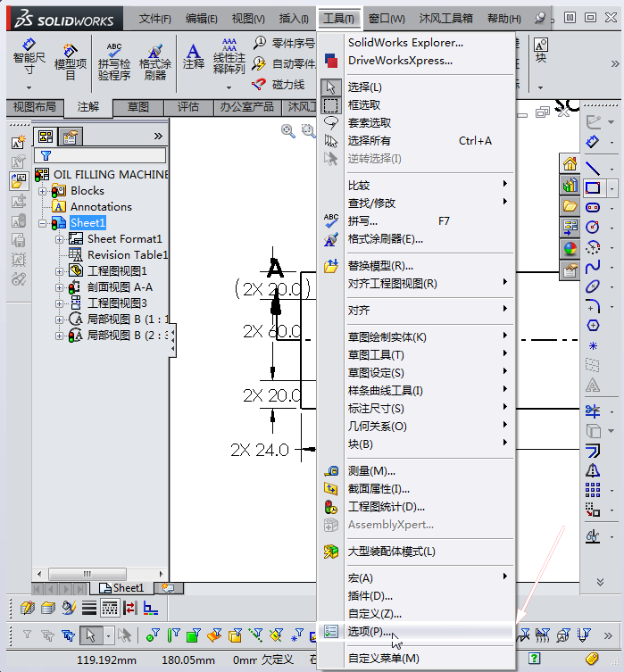
Task: Expand the ribbon overflow chevron at right
Action: pos(615,64)
